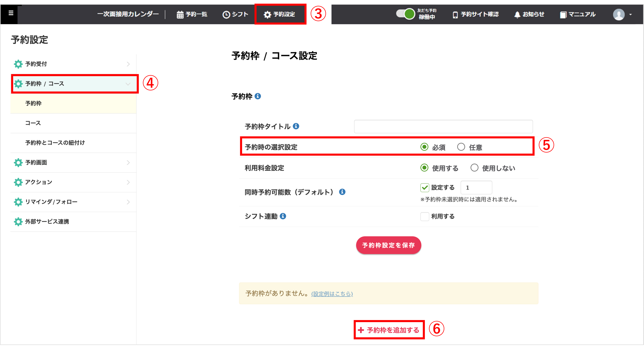Open お知らせ notifications link

click(x=529, y=14)
